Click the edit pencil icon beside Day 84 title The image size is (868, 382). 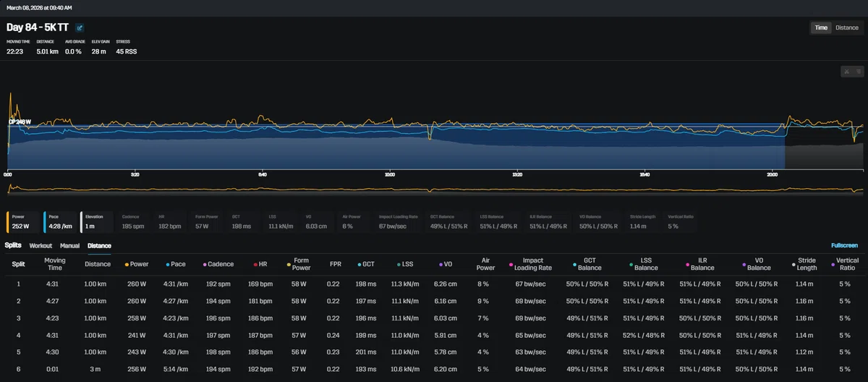(x=80, y=28)
